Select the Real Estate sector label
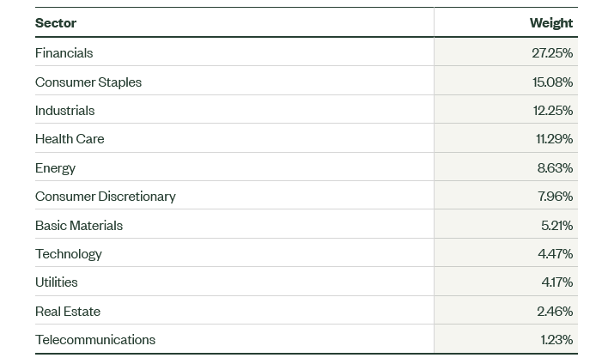The height and width of the screenshot is (364, 608). pyautogui.click(x=68, y=312)
